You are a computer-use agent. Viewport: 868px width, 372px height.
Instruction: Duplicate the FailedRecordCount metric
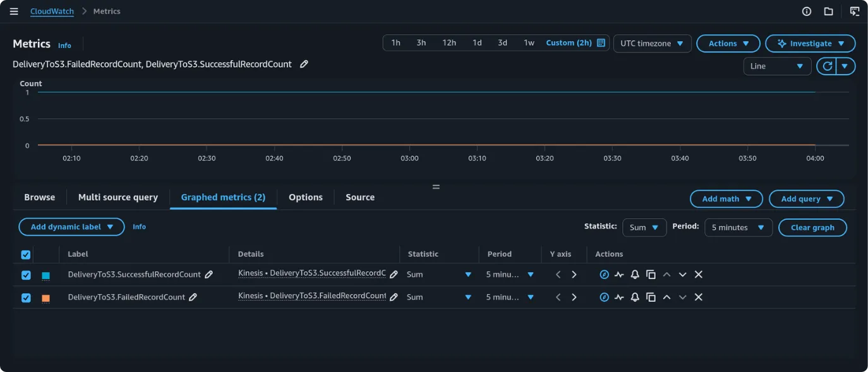651,297
